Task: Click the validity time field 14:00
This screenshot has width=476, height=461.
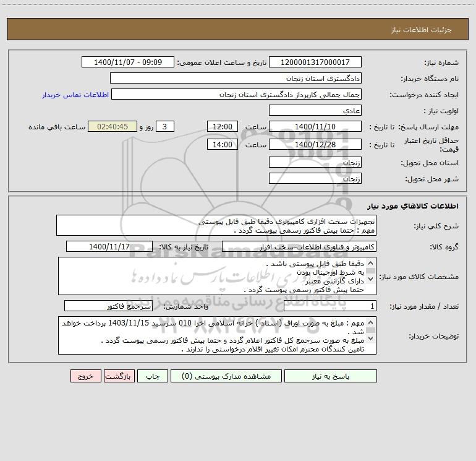Action: pyautogui.click(x=222, y=144)
